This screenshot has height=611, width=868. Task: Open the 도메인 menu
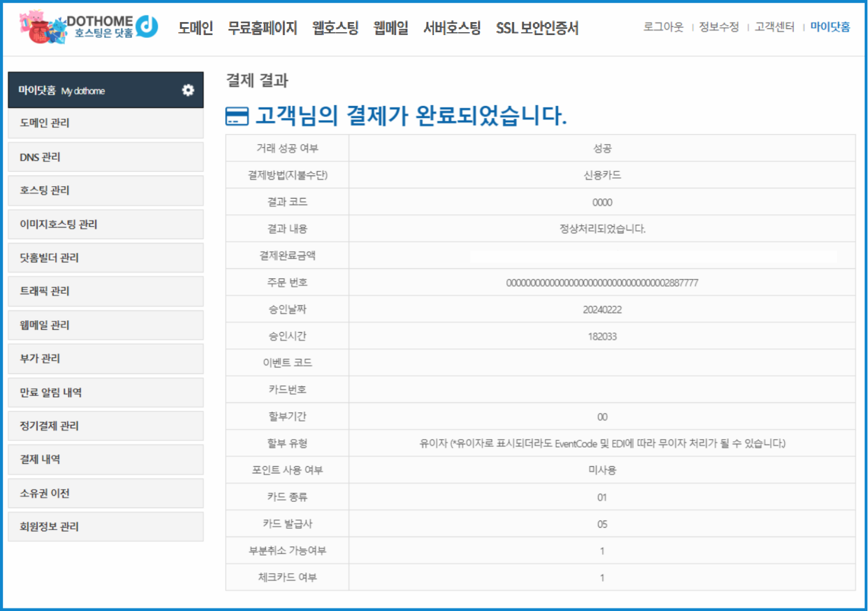[195, 28]
